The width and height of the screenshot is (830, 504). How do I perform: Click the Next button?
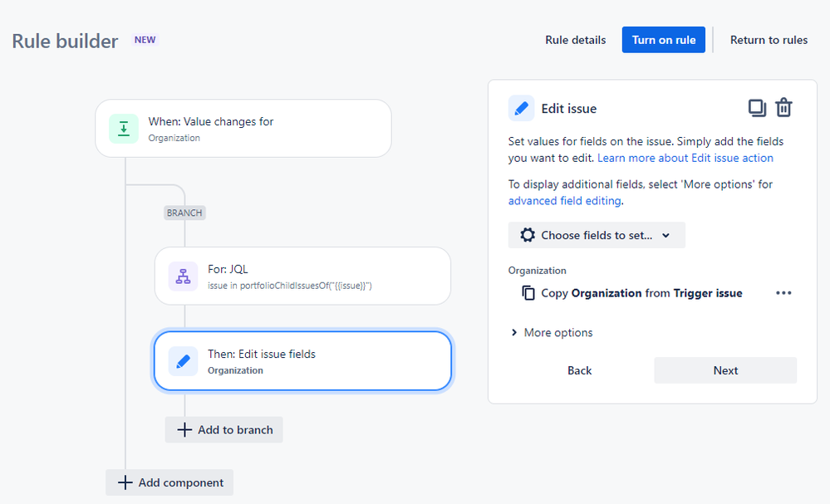[x=725, y=370]
